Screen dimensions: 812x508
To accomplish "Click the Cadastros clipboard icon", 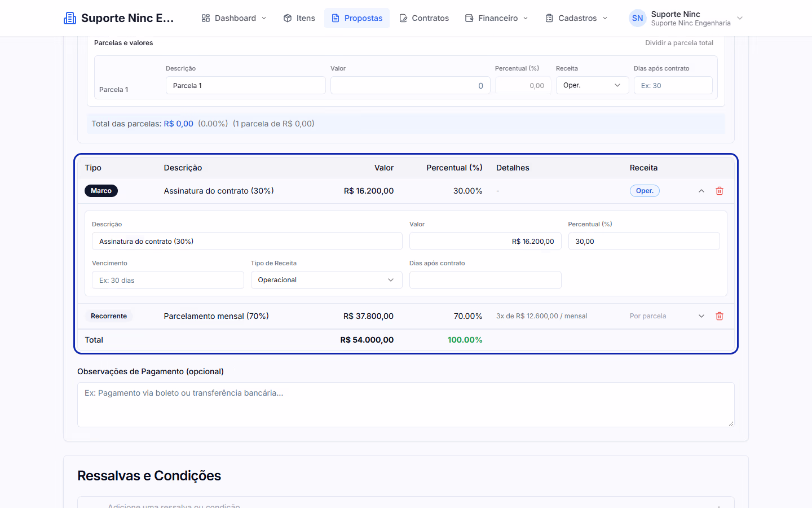I will 549,18.
